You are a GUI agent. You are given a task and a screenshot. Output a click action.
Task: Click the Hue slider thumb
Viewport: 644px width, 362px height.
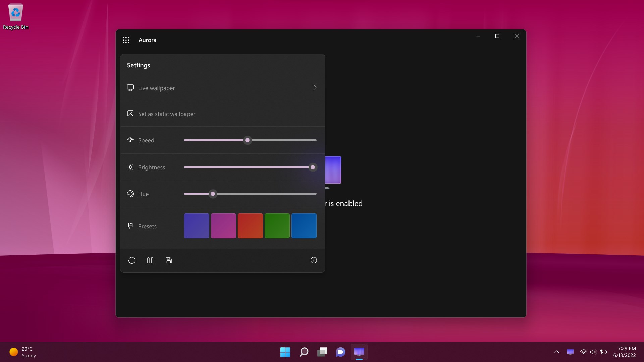click(x=213, y=194)
